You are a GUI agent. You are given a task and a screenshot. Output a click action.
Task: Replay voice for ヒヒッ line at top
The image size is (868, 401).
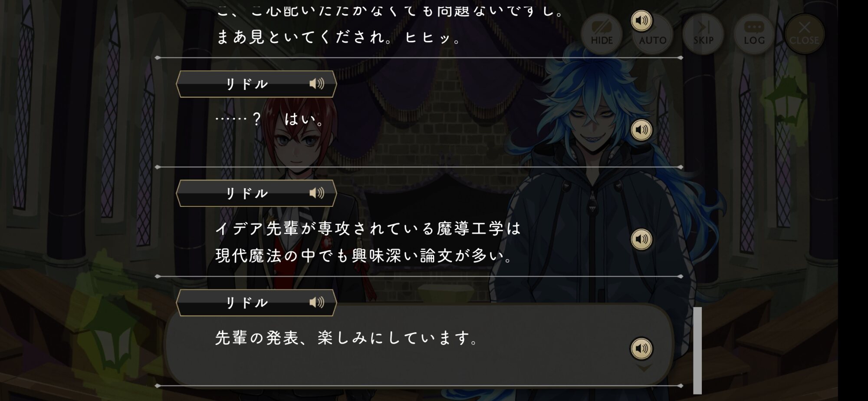641,20
